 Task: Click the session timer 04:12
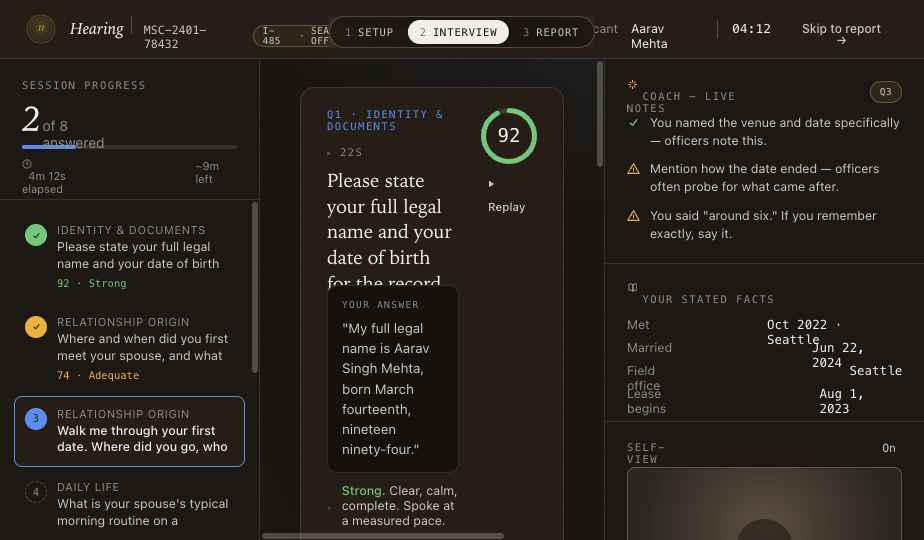click(751, 29)
